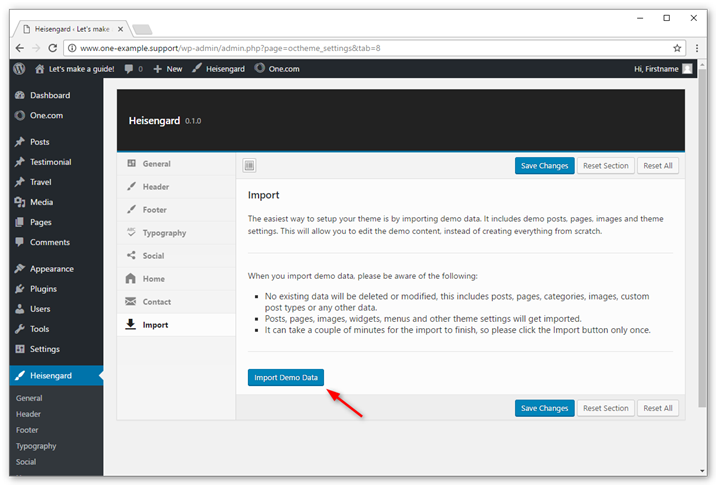Reload the page with the refresh icon
The width and height of the screenshot is (716, 485).
[53, 48]
